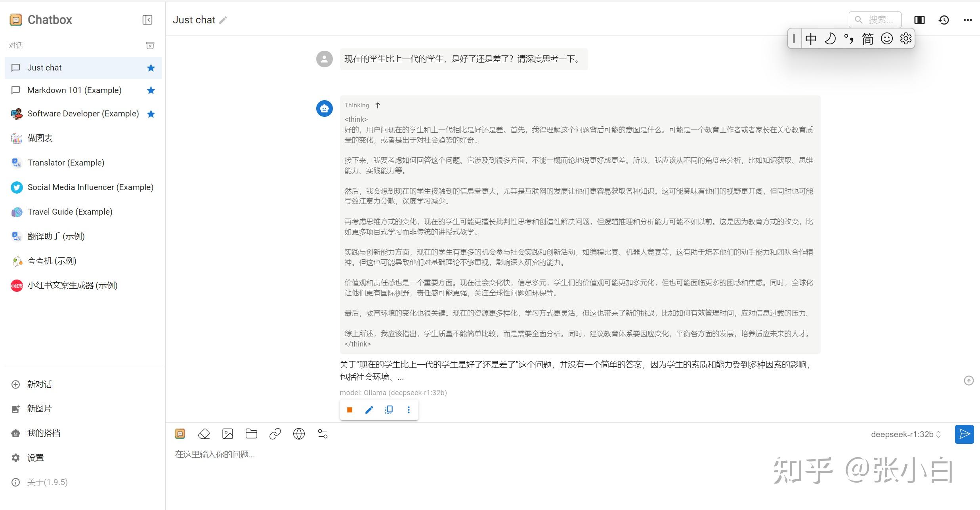Screen dimensions: 980x510
Task: Click the user question message bubble
Action: 464,59
